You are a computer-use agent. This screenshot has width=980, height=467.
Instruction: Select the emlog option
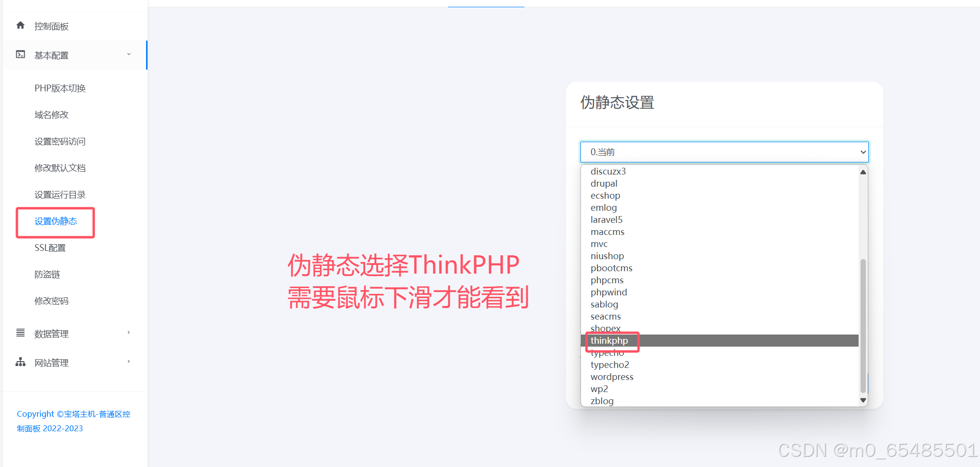coord(720,207)
